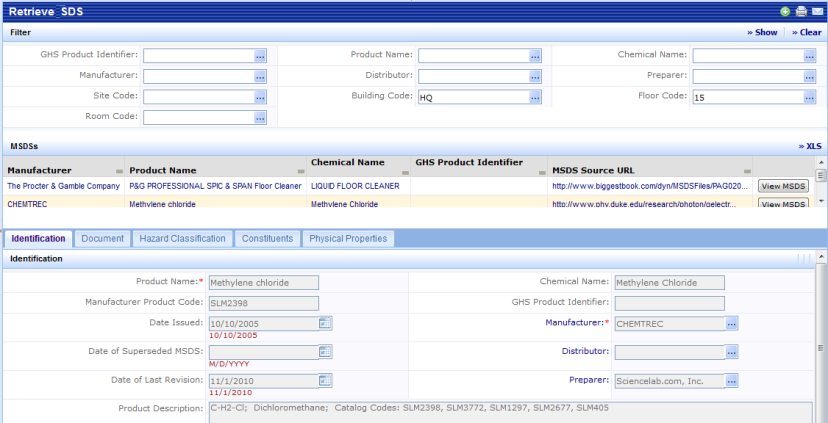Open calendar for Date of Superseded MSDS

coord(325,351)
